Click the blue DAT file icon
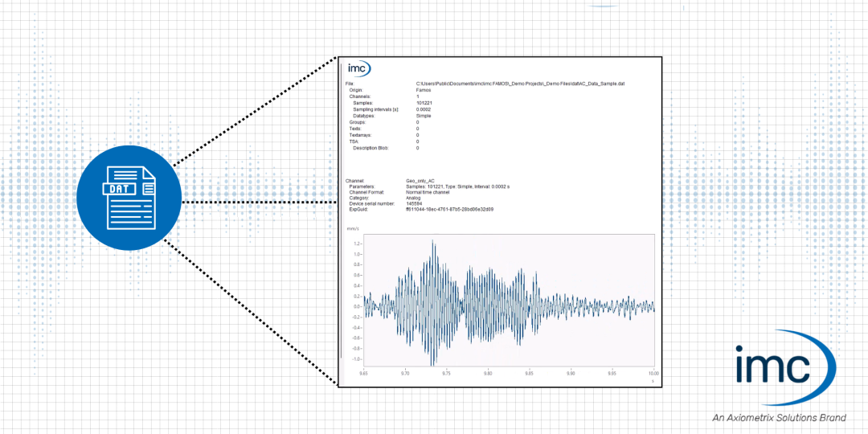Image resolution: width=868 pixels, height=434 pixels. click(x=129, y=197)
